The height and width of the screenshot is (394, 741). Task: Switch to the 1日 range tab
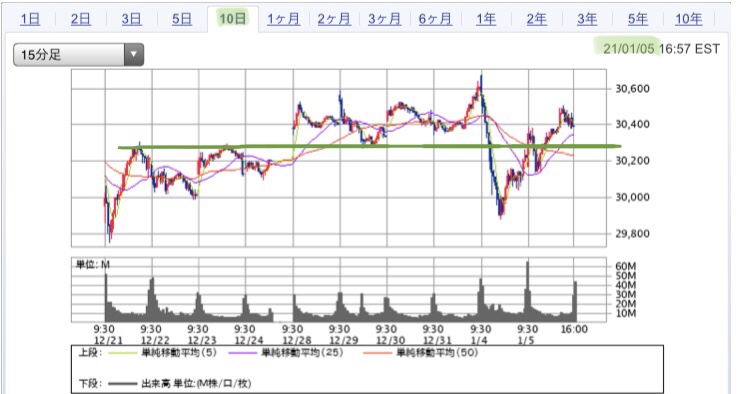30,19
